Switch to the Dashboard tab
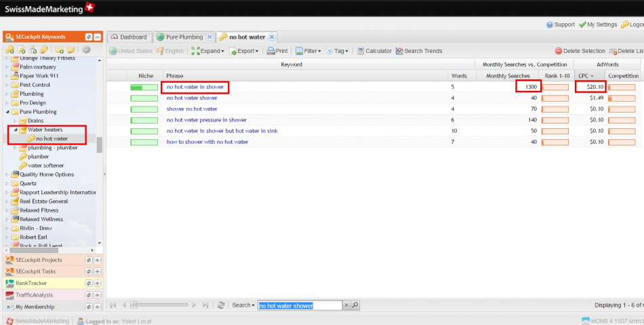 coord(129,37)
